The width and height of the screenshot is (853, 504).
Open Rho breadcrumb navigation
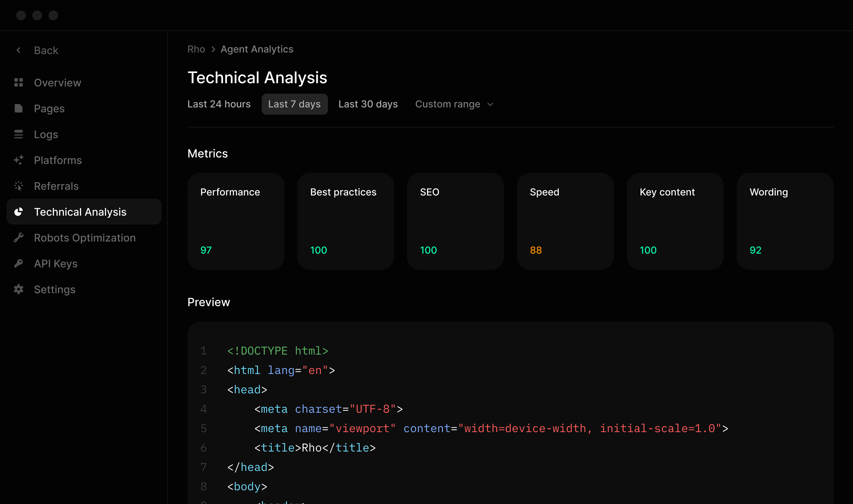[x=196, y=49]
